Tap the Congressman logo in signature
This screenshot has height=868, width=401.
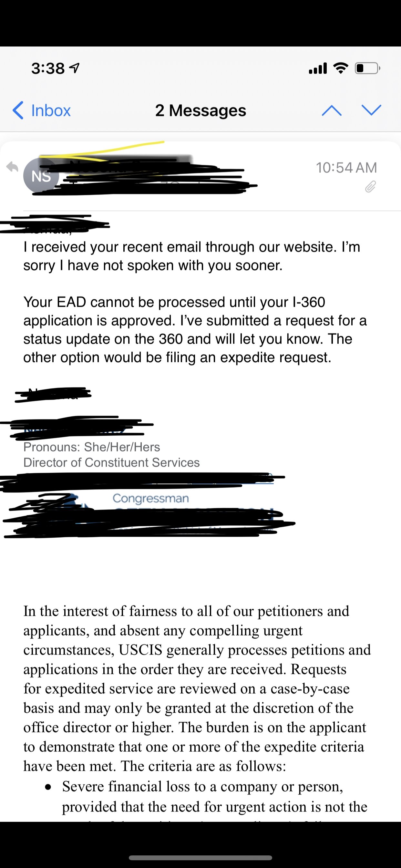point(151,498)
